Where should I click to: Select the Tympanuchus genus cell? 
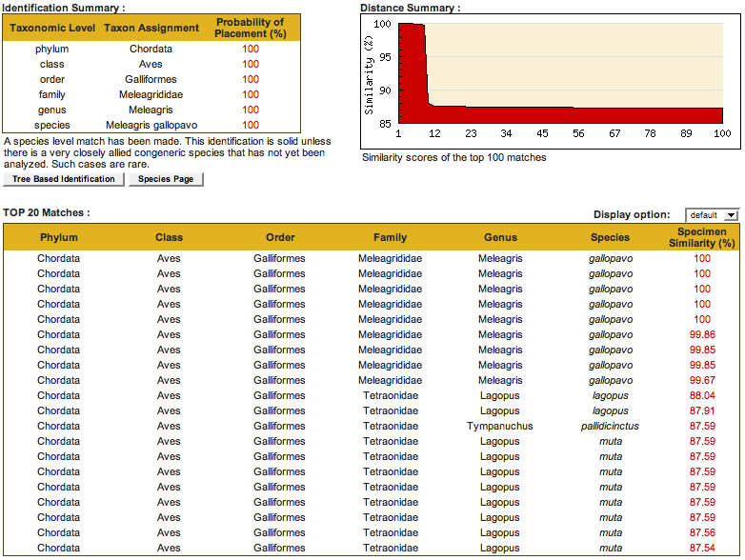point(500,426)
